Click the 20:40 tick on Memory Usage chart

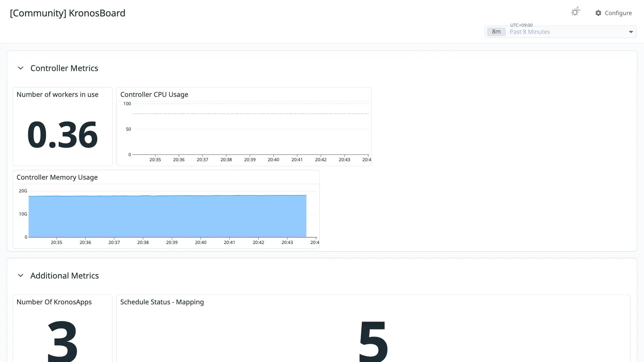click(201, 242)
